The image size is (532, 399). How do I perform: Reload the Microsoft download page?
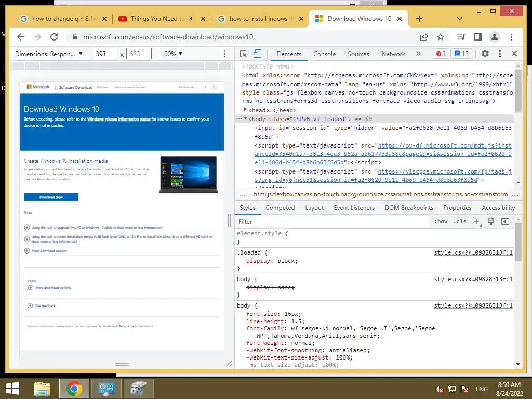(54, 37)
